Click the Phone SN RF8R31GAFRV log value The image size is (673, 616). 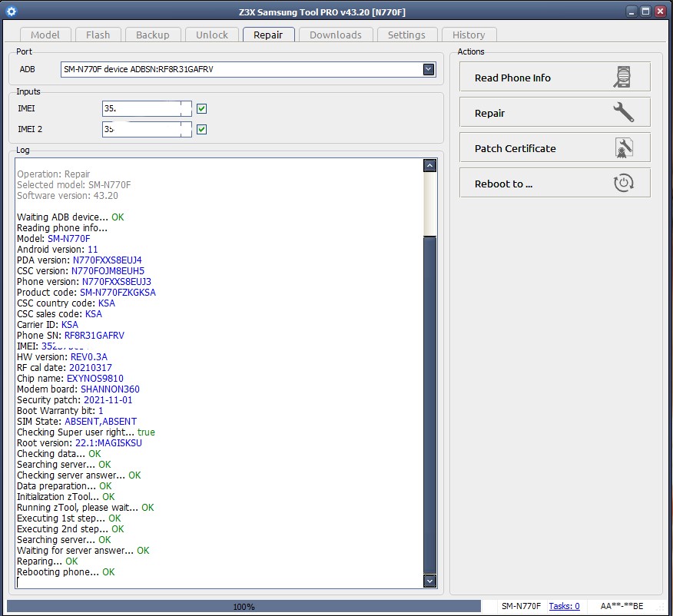(x=94, y=335)
